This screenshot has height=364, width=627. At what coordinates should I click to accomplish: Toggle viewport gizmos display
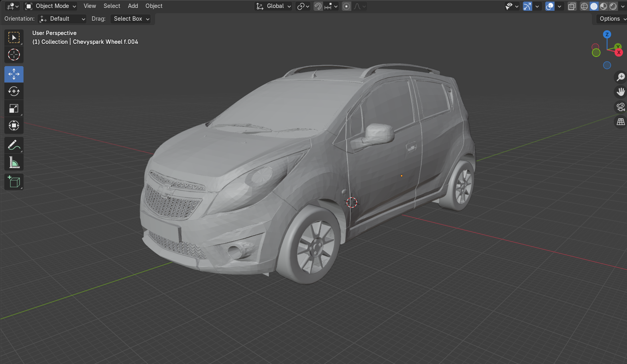click(x=527, y=6)
